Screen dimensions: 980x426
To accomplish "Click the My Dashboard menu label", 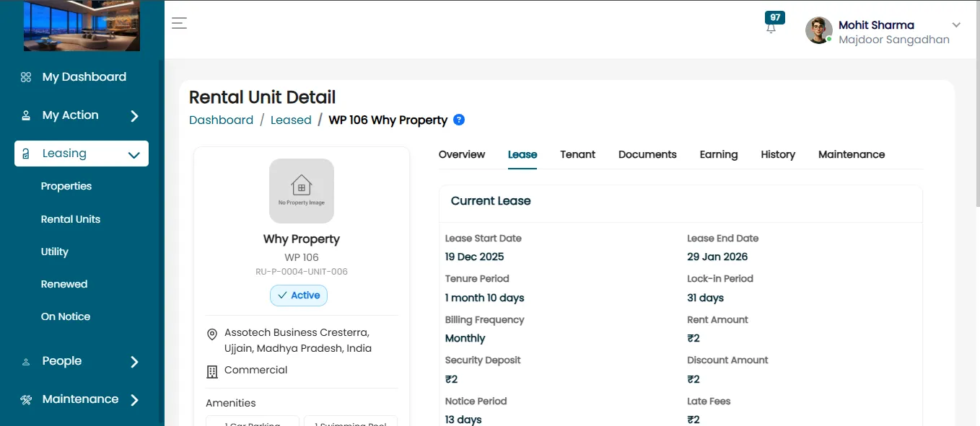I will point(84,77).
